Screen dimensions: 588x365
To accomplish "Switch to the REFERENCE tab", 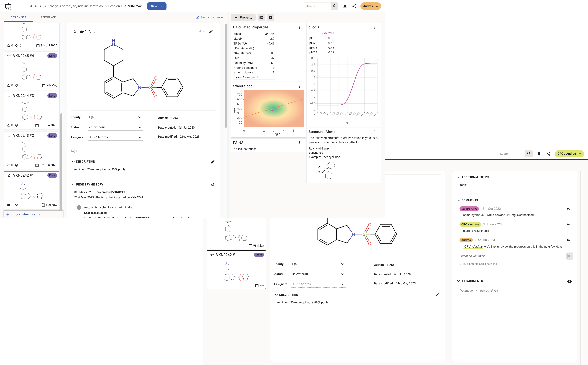I will pos(48,17).
